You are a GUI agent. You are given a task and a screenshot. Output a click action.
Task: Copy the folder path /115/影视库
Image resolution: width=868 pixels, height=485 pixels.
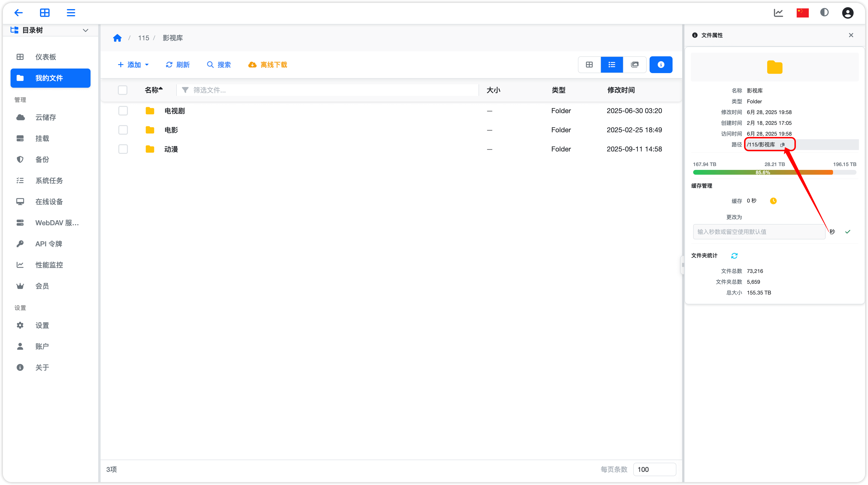[782, 144]
